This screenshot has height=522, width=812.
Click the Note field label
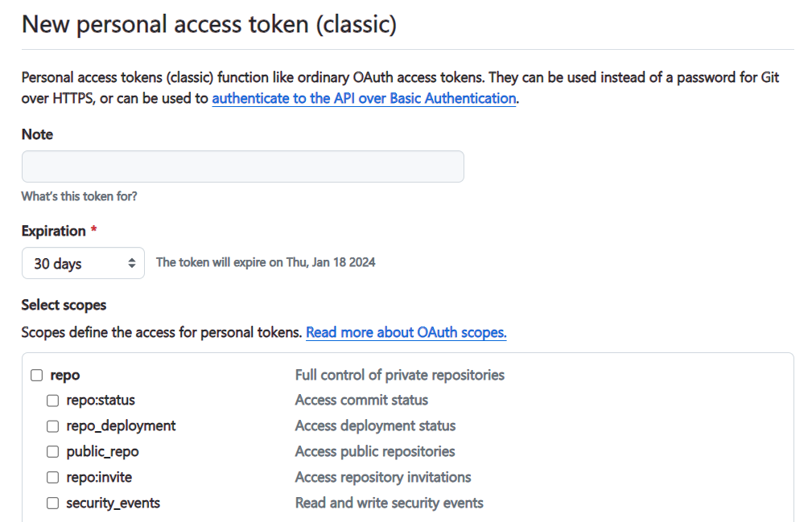pos(37,134)
